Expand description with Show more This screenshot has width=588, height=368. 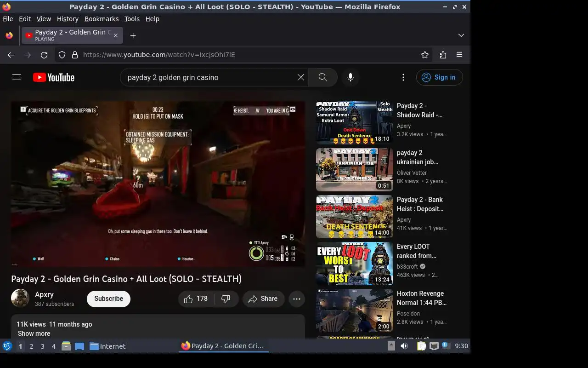[34, 333]
